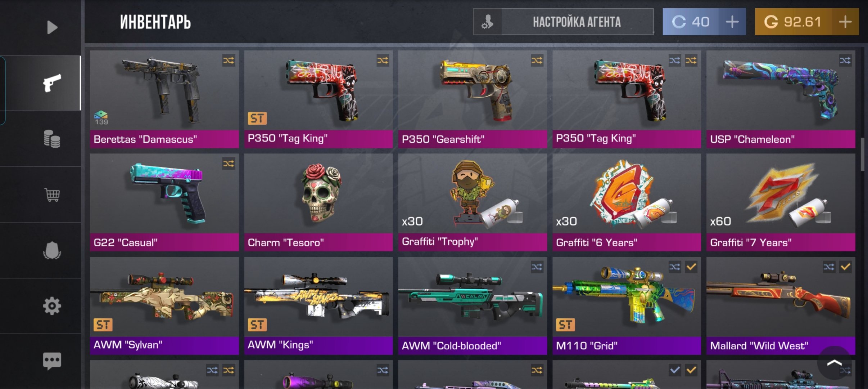This screenshot has height=389, width=868.
Task: Open the clan shield emblem icon
Action: click(52, 250)
